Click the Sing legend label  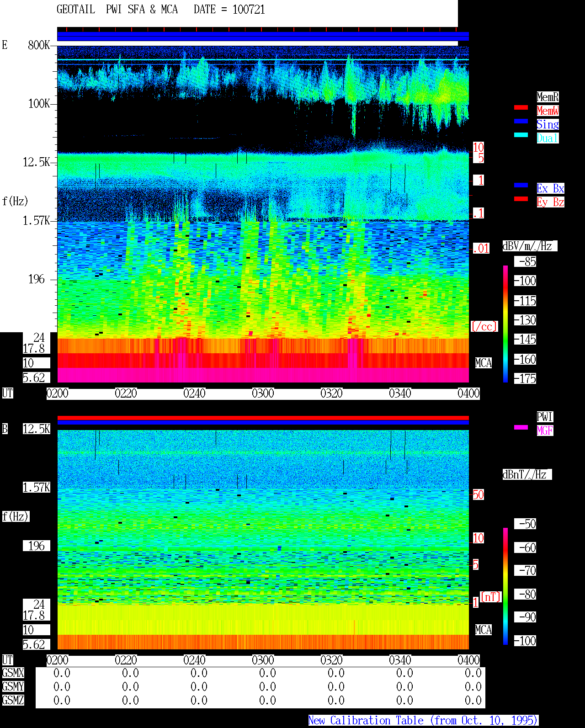coord(548,124)
